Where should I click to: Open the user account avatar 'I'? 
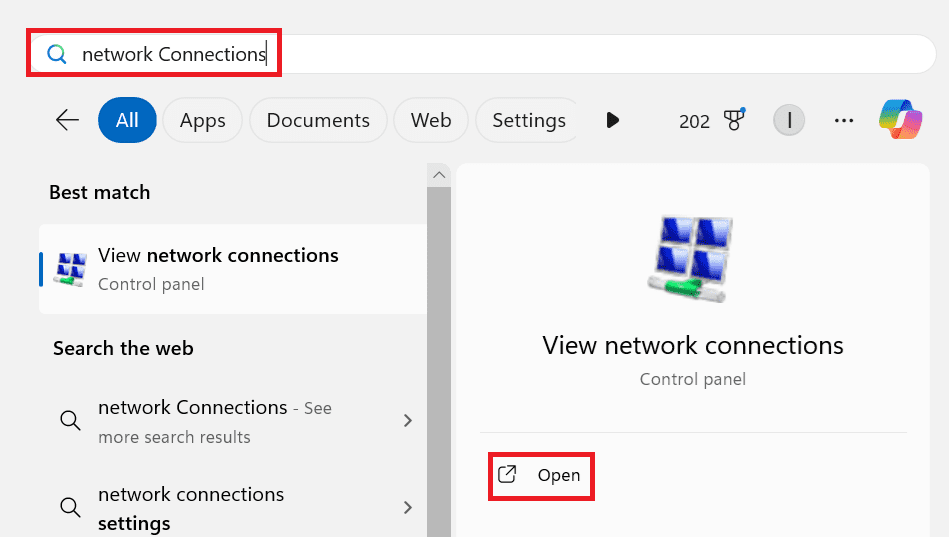point(789,120)
